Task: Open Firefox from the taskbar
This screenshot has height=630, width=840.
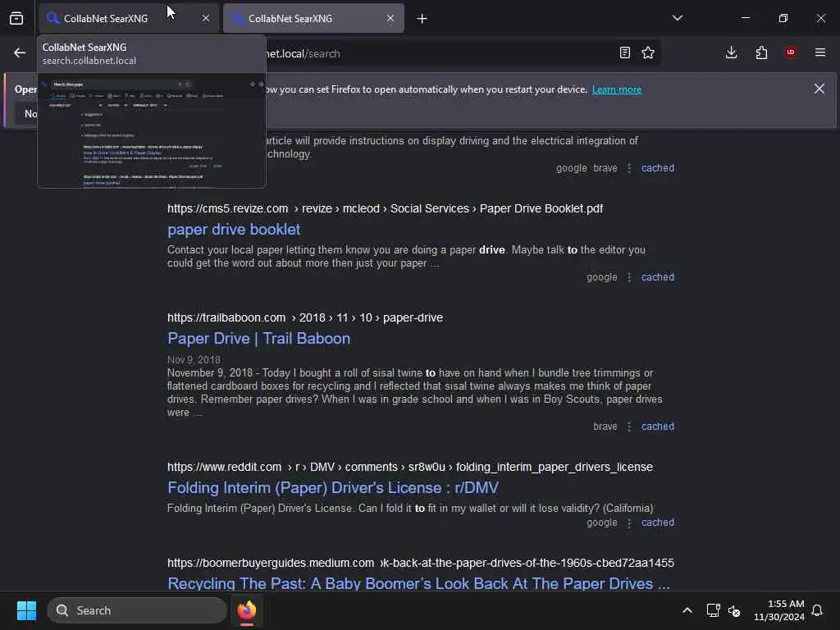Action: [x=246, y=610]
